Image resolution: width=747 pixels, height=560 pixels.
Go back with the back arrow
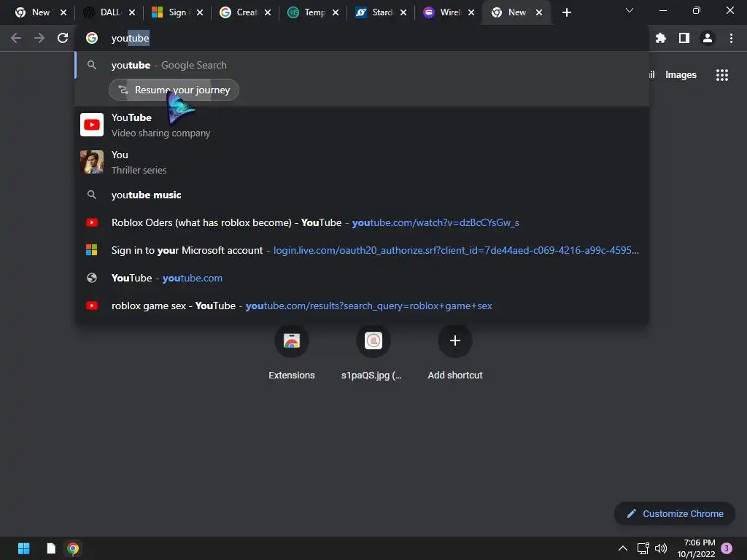16,38
